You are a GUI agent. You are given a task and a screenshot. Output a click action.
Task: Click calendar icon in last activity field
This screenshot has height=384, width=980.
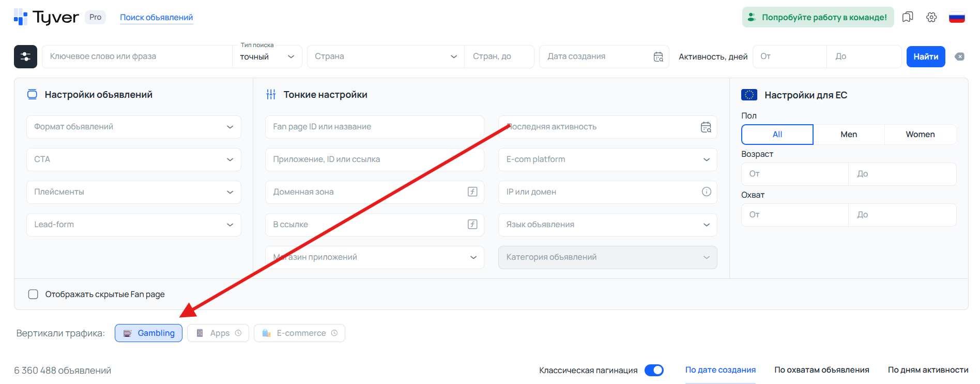pos(706,127)
